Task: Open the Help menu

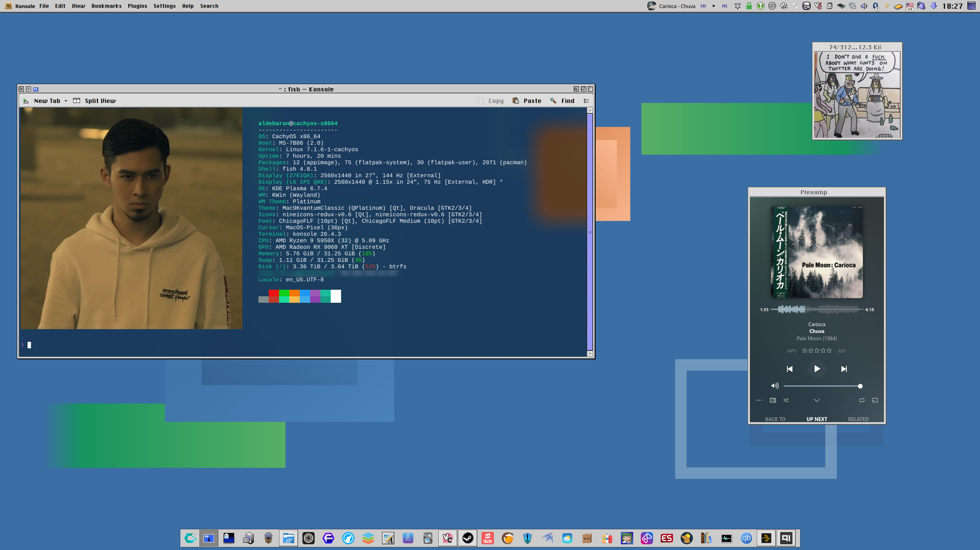Action: pyautogui.click(x=188, y=6)
